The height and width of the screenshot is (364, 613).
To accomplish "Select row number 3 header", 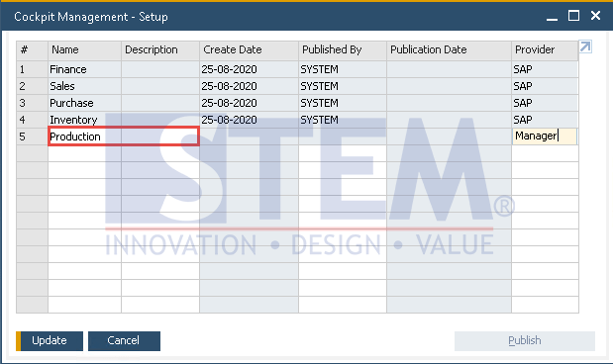I will [x=32, y=103].
